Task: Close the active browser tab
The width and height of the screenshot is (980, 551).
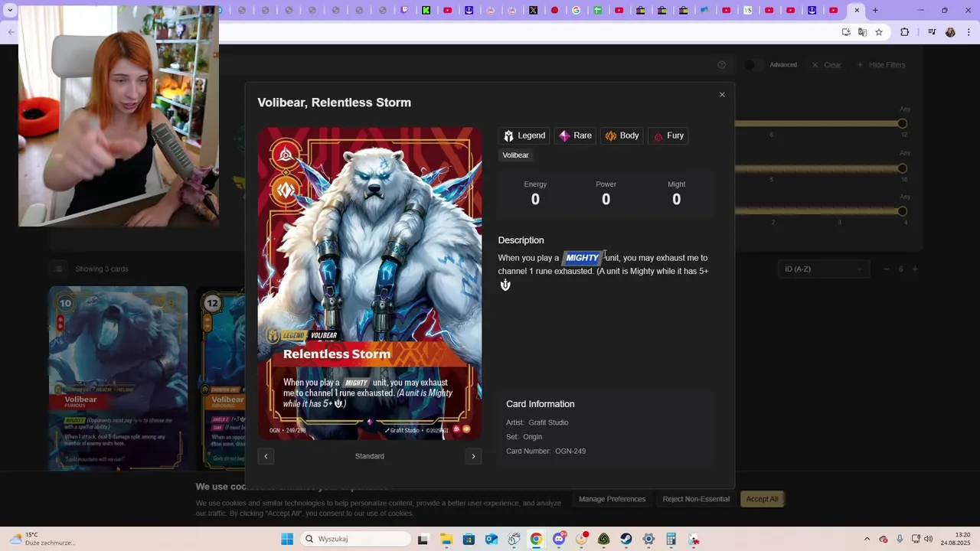Action: point(857,11)
